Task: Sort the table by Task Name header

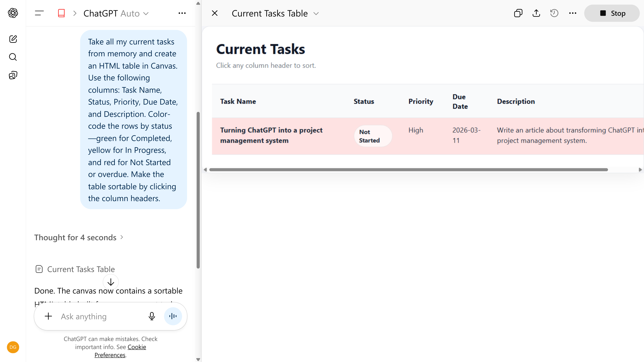Action: [x=238, y=101]
